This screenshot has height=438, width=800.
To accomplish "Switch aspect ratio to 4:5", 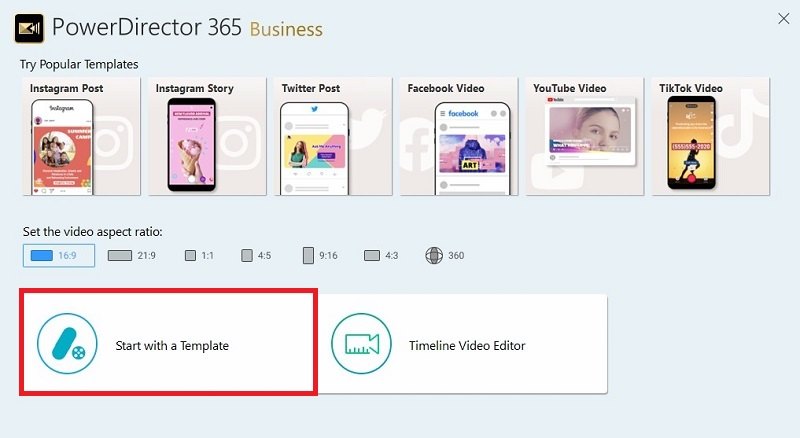I will 256,255.
